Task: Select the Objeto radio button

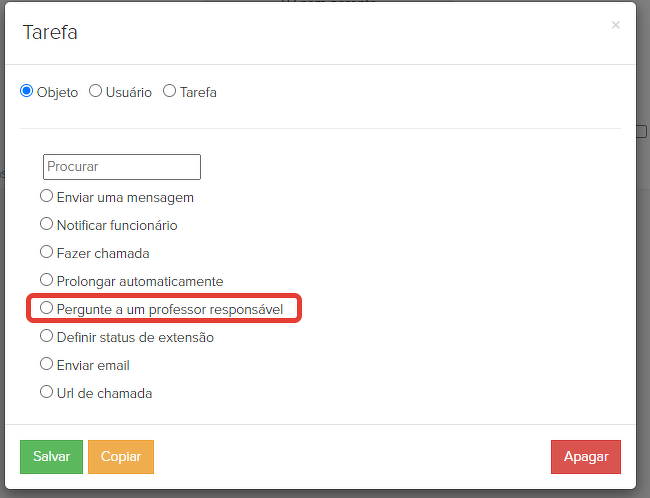Action: 27,91
